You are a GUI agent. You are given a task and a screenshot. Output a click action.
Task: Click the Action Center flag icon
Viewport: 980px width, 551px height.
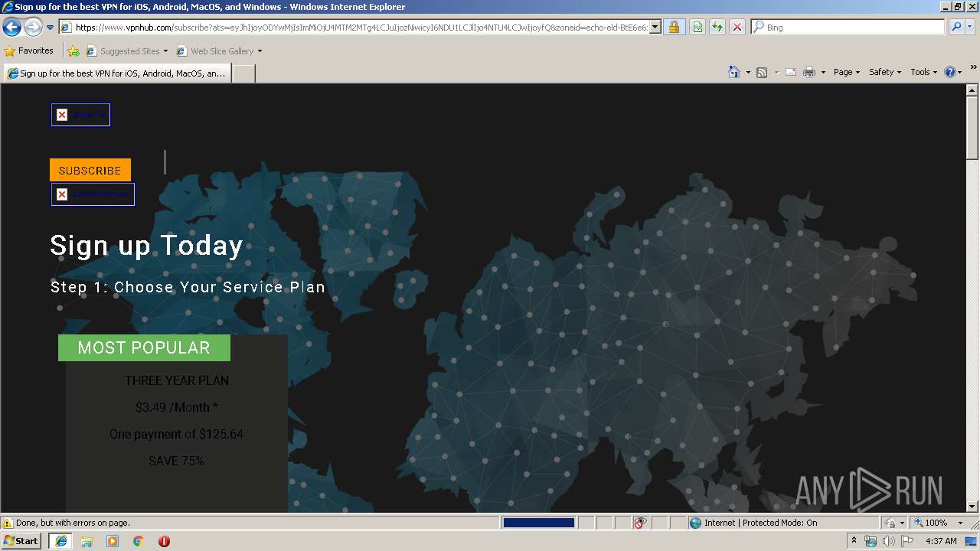coord(907,541)
